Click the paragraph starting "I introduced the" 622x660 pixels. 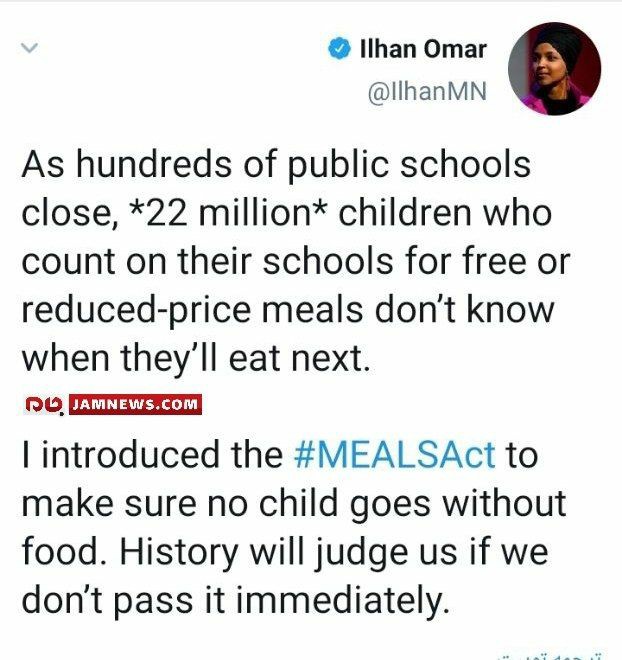click(293, 527)
